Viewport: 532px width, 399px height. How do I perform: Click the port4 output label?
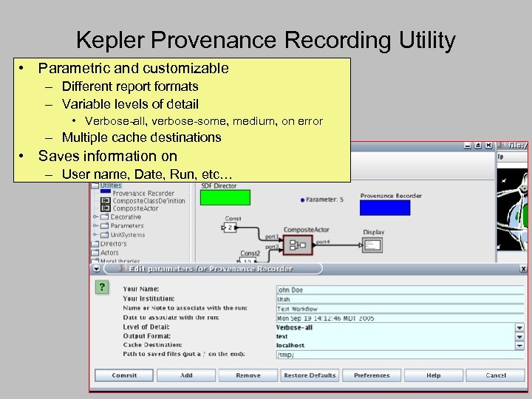click(x=323, y=242)
